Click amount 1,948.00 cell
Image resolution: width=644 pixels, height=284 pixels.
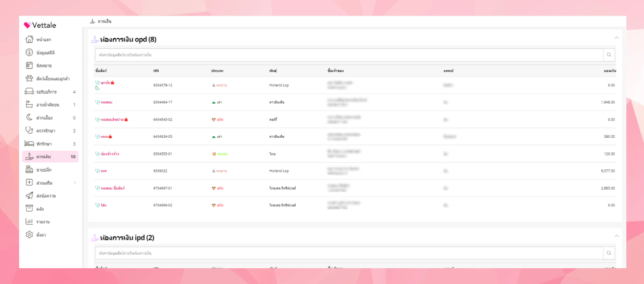(x=608, y=102)
